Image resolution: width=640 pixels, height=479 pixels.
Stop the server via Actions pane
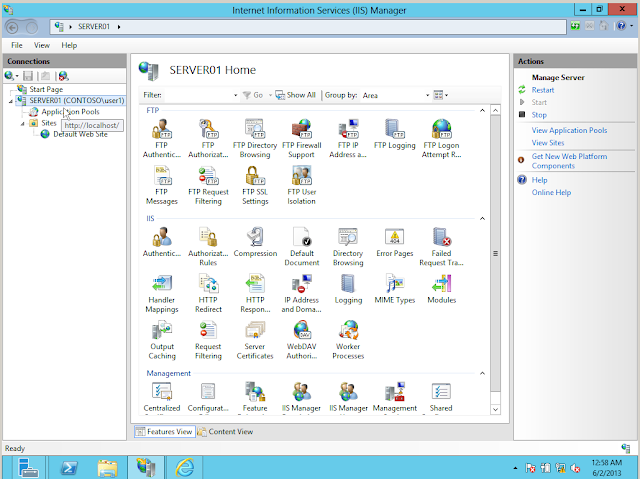[x=539, y=115]
